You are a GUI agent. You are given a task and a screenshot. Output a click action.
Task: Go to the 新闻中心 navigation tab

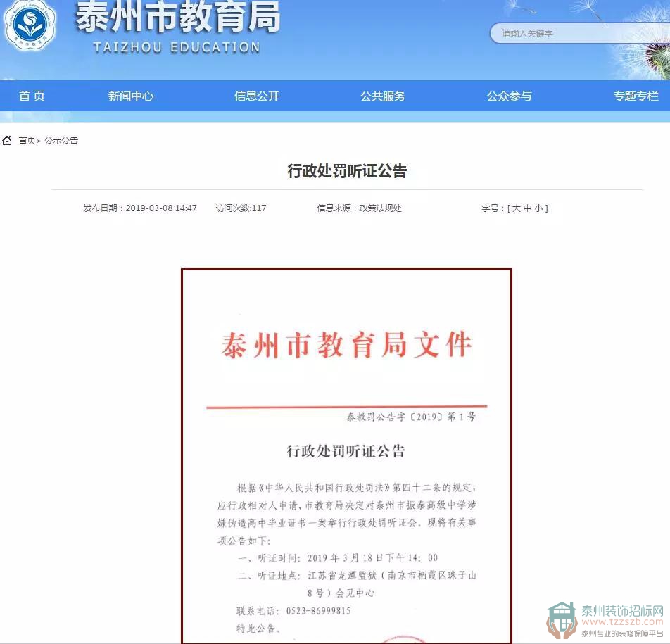(130, 96)
